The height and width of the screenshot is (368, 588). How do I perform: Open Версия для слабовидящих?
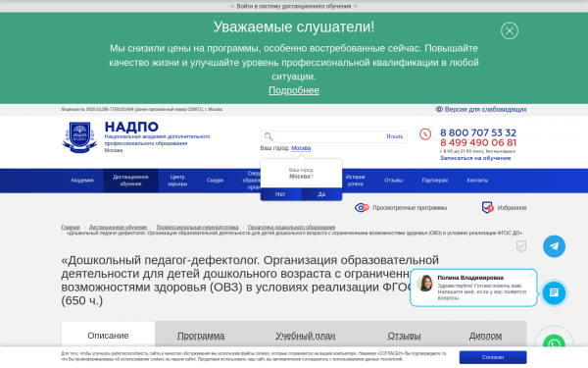485,109
